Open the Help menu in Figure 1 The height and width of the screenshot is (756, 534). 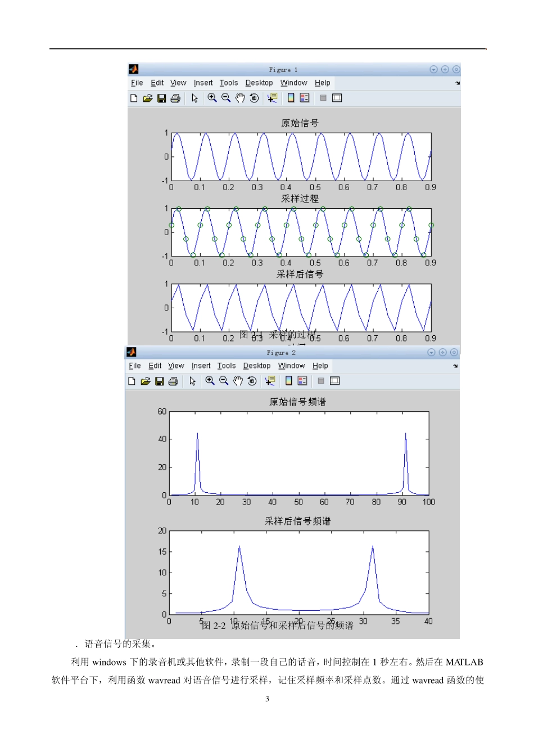coord(323,83)
